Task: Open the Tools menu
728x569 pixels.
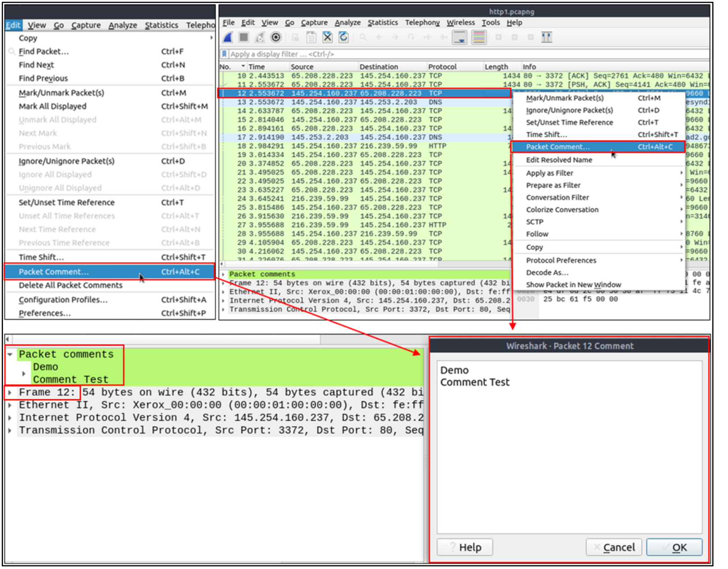Action: (x=491, y=22)
